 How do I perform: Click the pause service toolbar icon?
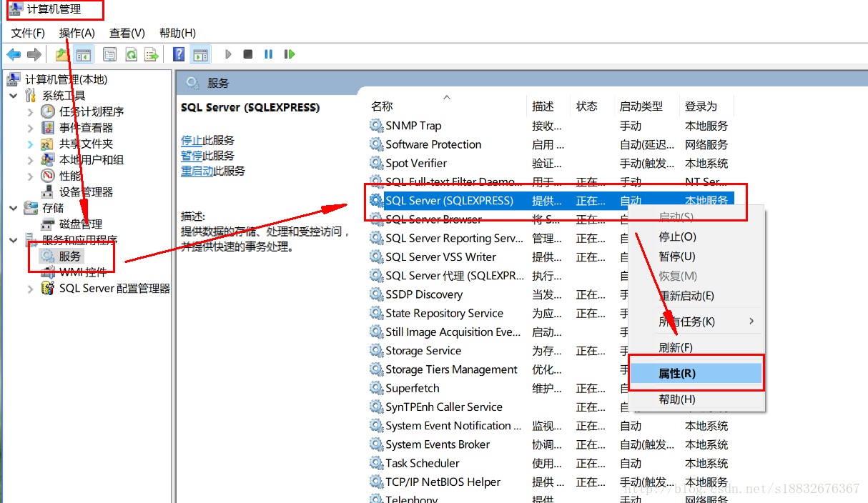click(269, 54)
